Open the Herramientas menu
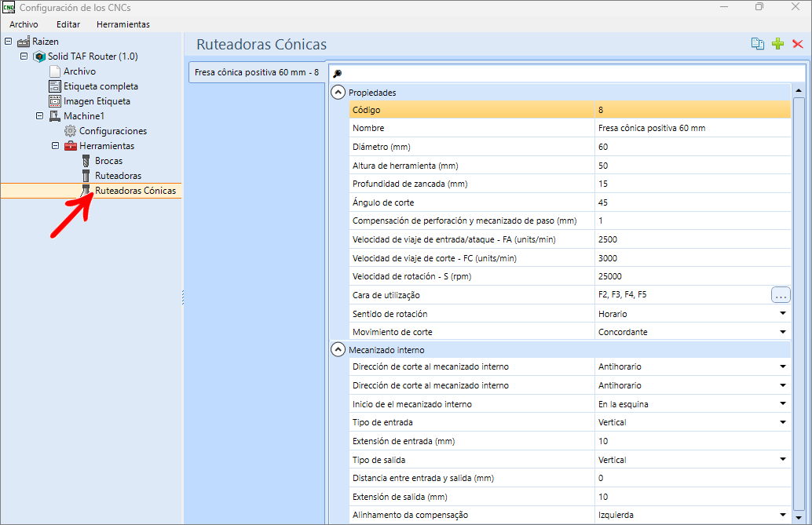The width and height of the screenshot is (812, 525). [123, 24]
